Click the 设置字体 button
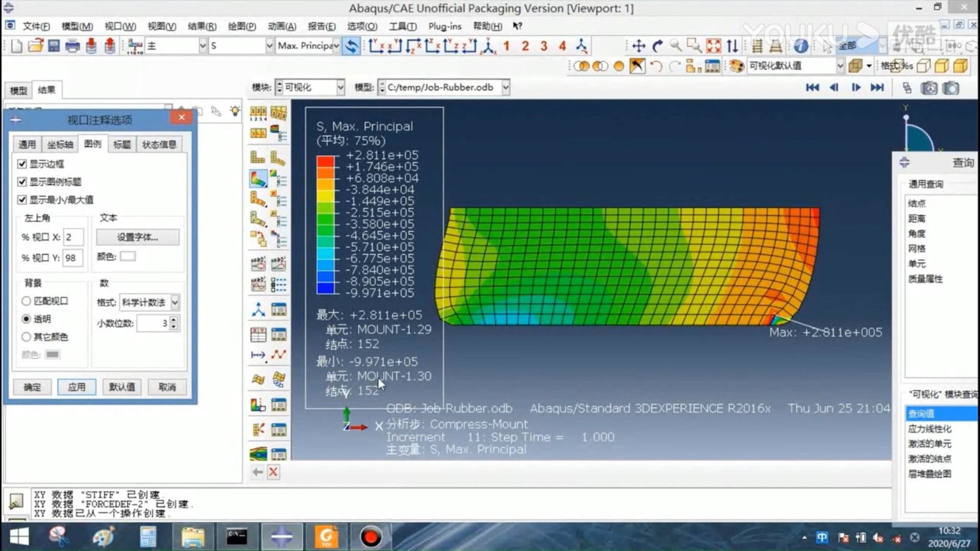 pos(138,237)
